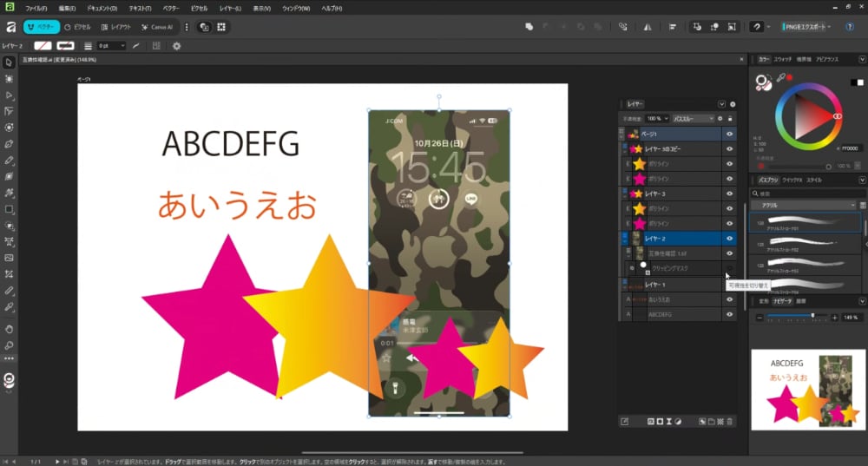868x466 pixels.
Task: Toggle visibility of レイヤー 3
Action: click(729, 194)
